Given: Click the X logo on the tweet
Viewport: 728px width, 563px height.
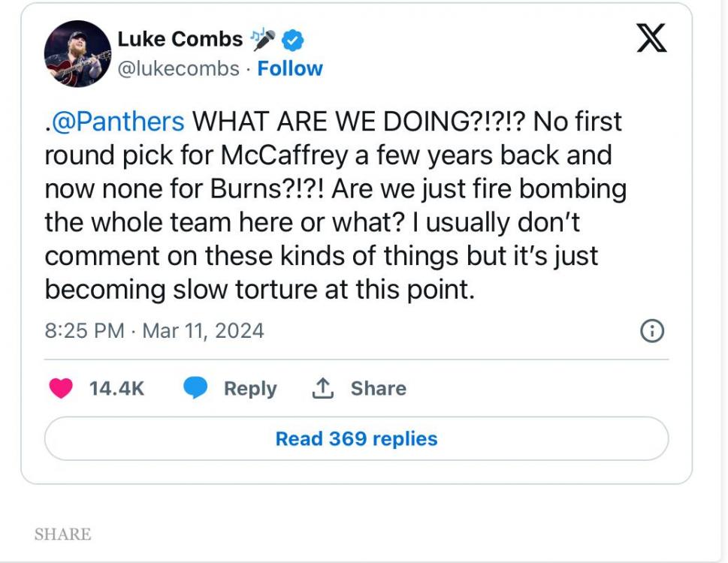Looking at the screenshot, I should click(x=651, y=38).
